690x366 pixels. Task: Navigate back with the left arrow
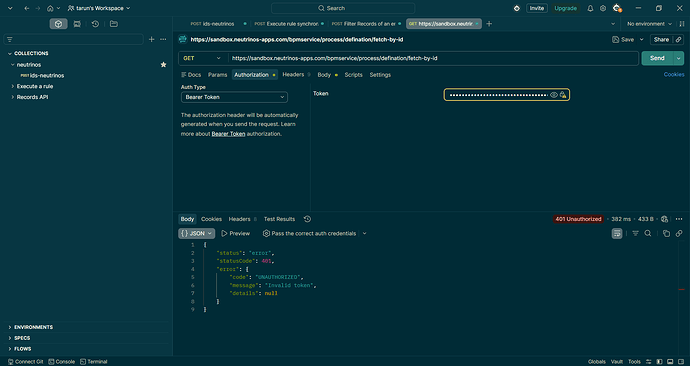click(27, 8)
